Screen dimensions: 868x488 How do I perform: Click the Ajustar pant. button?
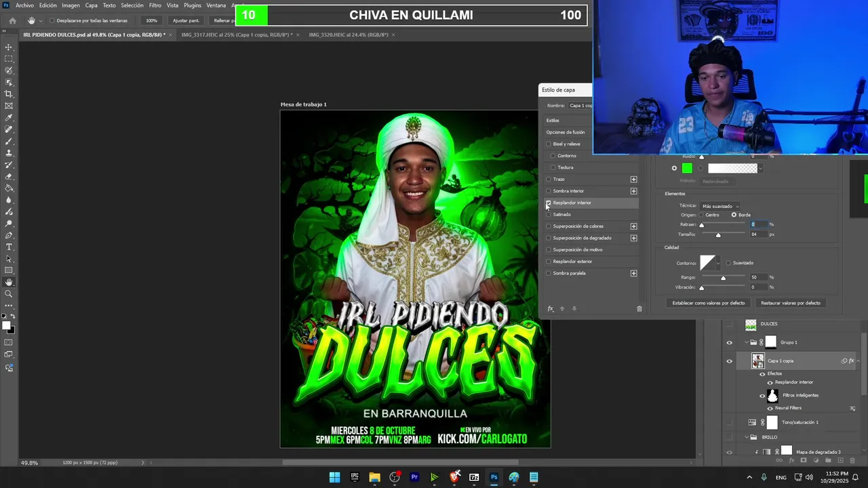pyautogui.click(x=186, y=20)
